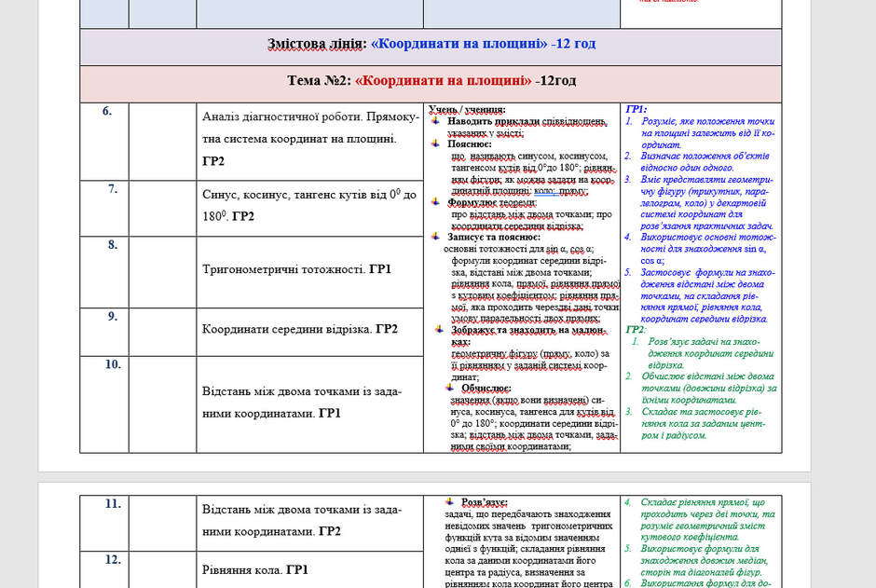Click row 11 text 'Відстань між двома точками' ГР2
Screen dimensions: 876x588
[x=302, y=520]
